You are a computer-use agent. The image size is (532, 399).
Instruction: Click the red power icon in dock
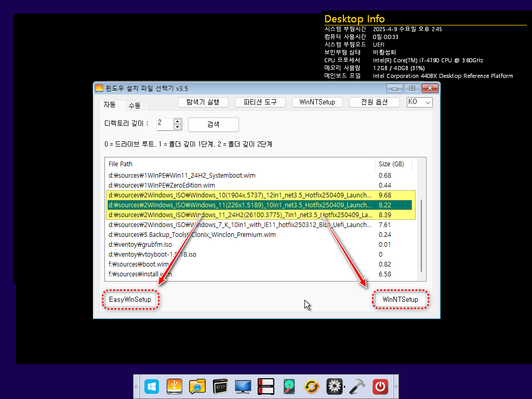click(x=380, y=387)
